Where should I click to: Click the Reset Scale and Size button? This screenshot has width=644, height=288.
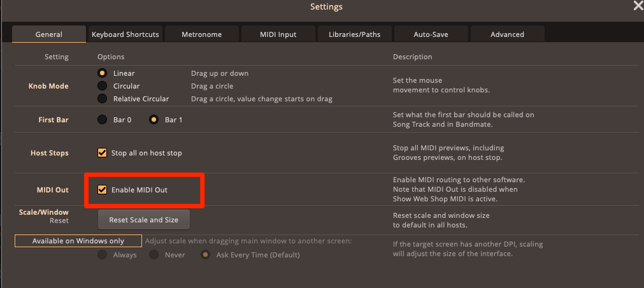click(x=143, y=220)
